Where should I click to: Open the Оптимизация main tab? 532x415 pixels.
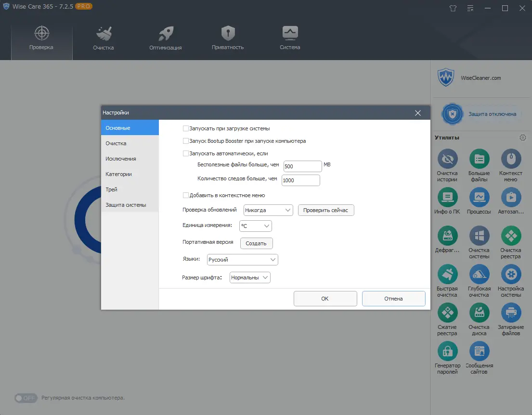click(166, 38)
